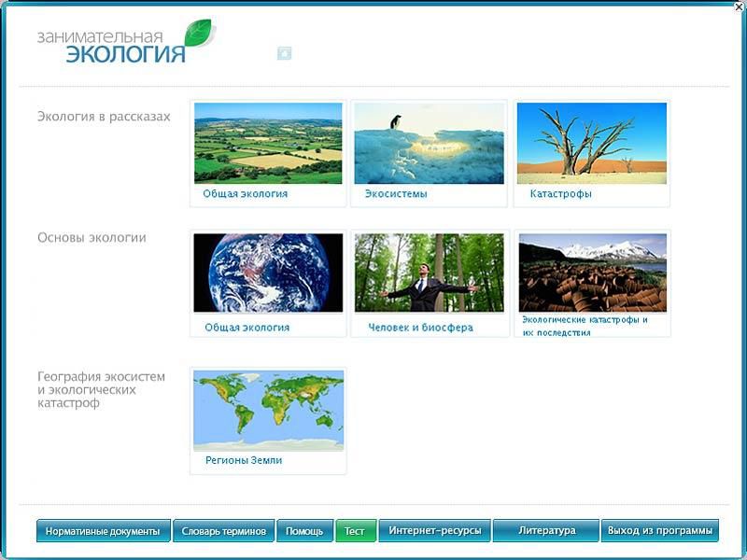Open Помощь from the bottom bar
Screen dimensions: 747x560
click(304, 531)
